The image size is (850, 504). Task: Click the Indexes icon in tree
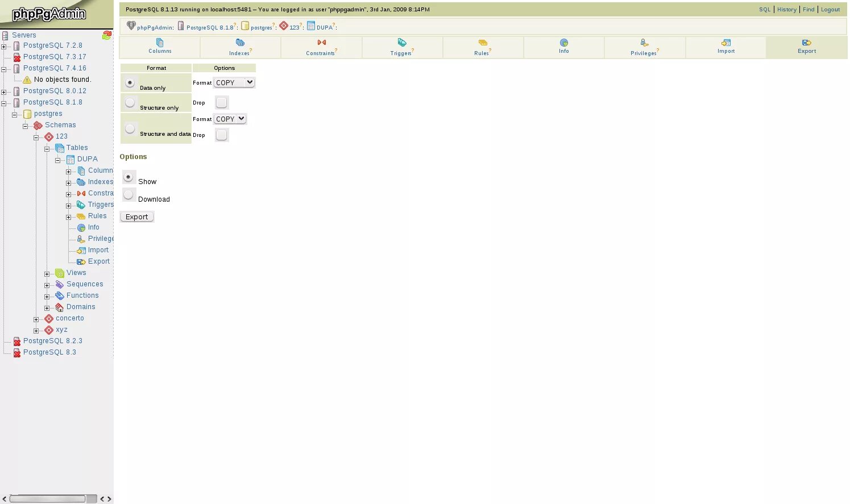tap(81, 182)
